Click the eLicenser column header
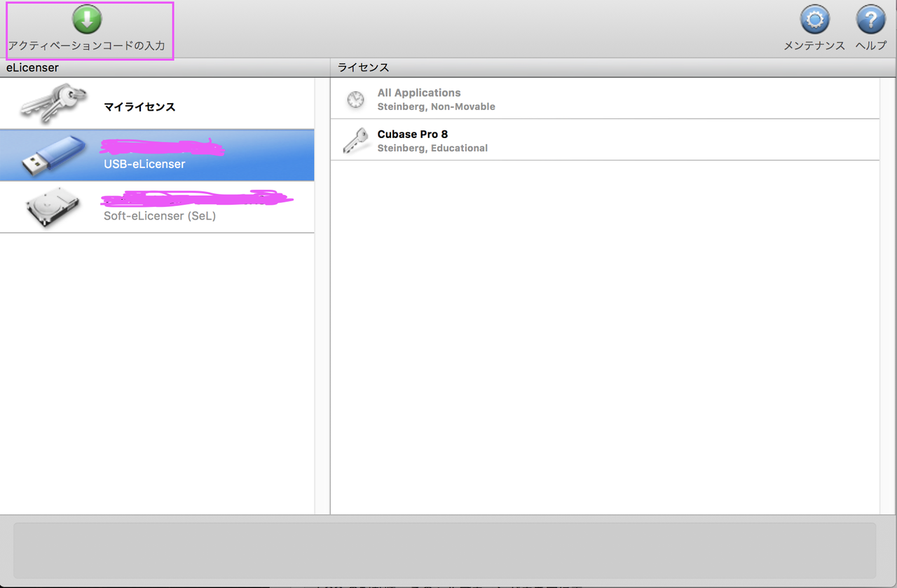This screenshot has width=897, height=588. 165,67
